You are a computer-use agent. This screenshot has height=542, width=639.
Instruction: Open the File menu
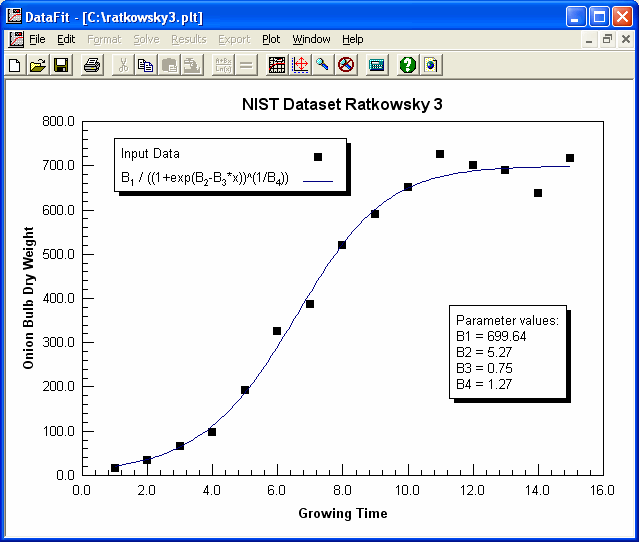tap(37, 40)
